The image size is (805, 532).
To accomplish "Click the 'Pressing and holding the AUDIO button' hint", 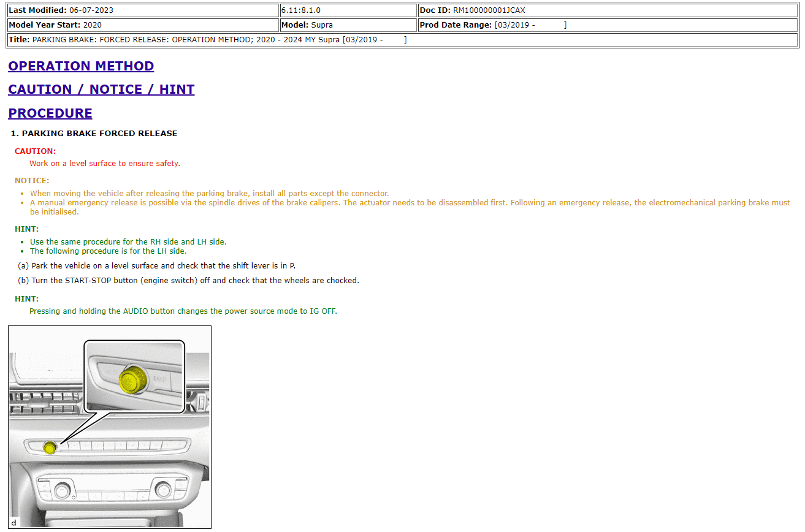I will (x=183, y=311).
